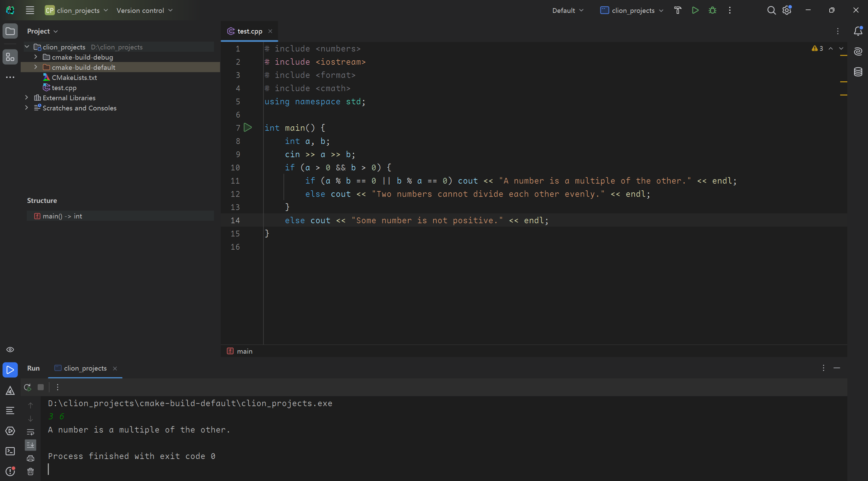Viewport: 868px width, 481px height.
Task: Toggle the Structure tool window button
Action: click(10, 57)
